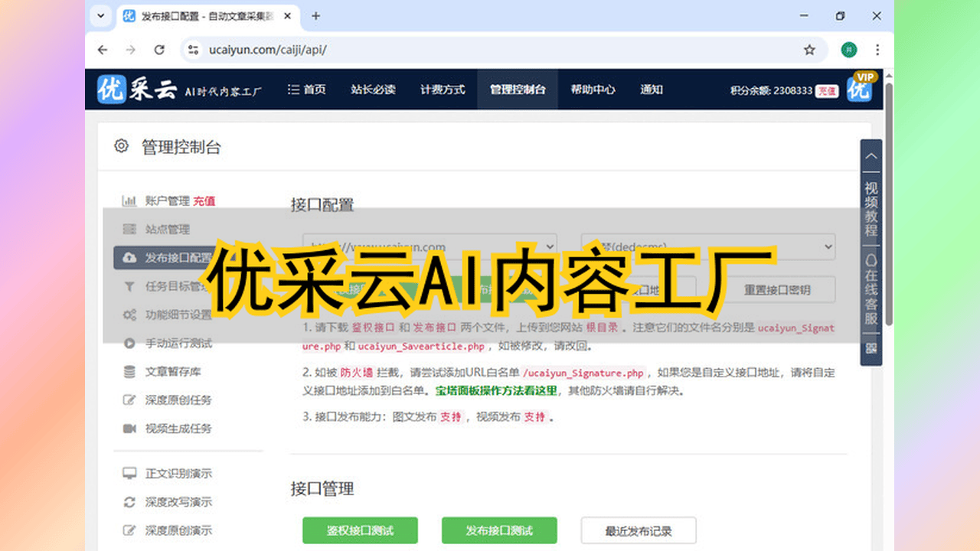980x551 pixels.
Task: Click the 深度原创任务 edit icon
Action: 129,400
